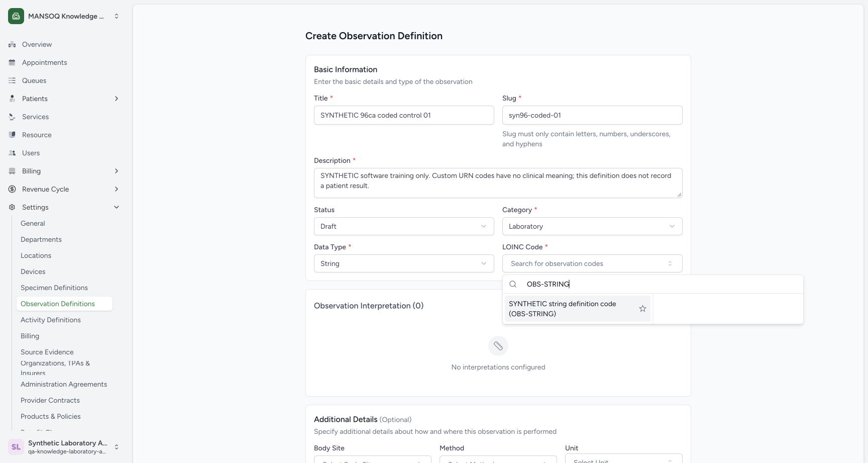Select Observation Definitions in sidebar
This screenshot has width=868, height=463.
pyautogui.click(x=64, y=304)
